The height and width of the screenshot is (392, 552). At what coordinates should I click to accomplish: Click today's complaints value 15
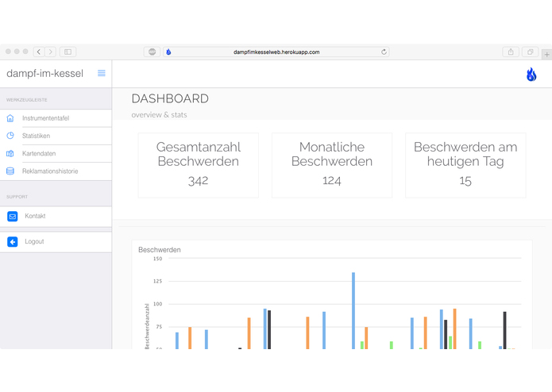pos(465,181)
